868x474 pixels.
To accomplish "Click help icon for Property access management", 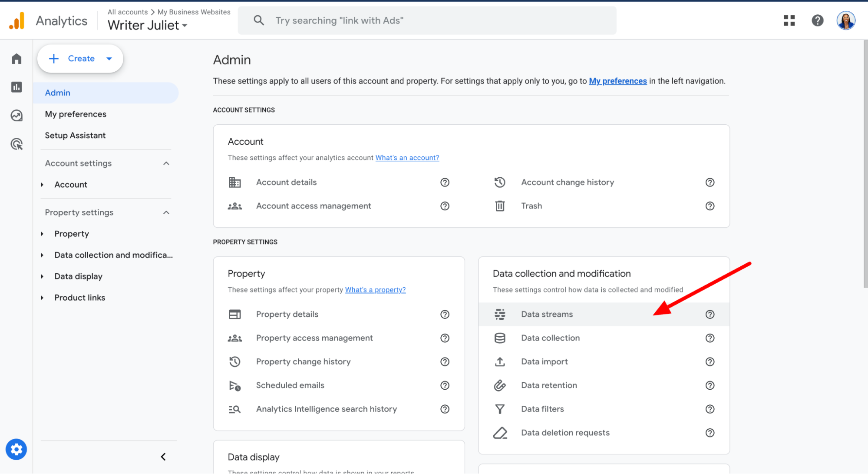I will point(445,338).
